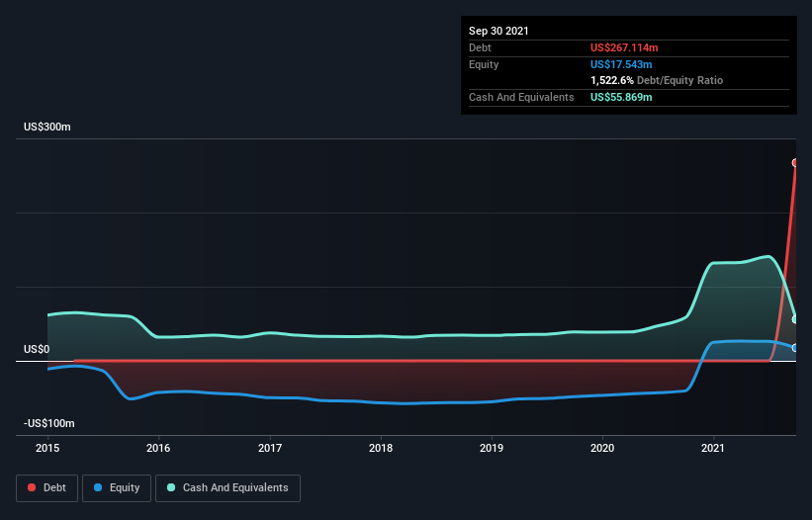Toggle the Equity series legend button

coord(117,488)
